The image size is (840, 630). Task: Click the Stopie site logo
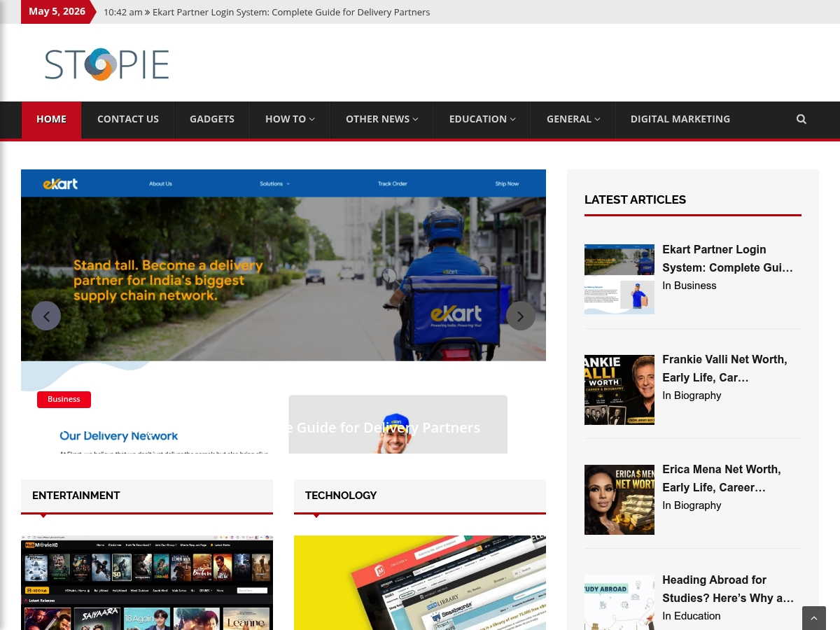[x=107, y=64]
